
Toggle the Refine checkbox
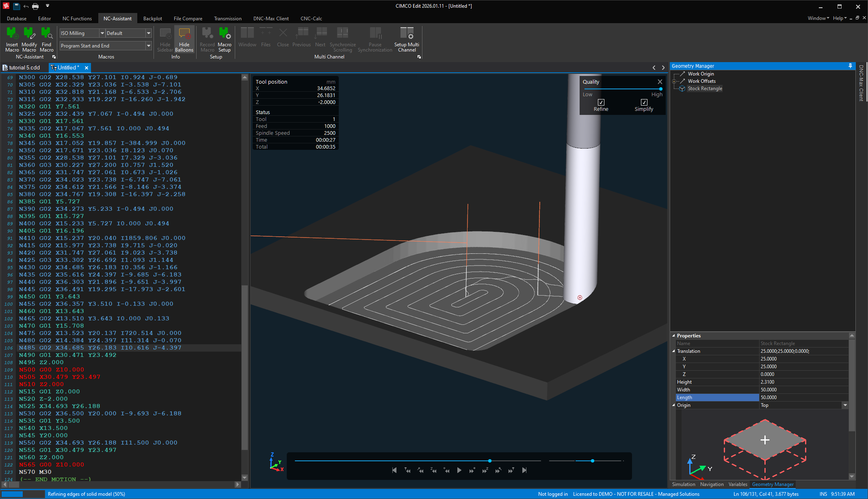(x=601, y=102)
